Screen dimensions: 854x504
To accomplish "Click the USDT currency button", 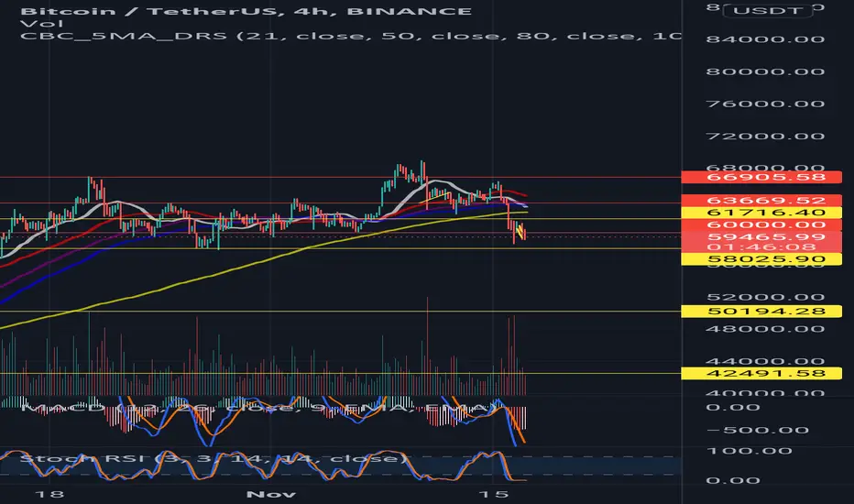I will pos(767,10).
